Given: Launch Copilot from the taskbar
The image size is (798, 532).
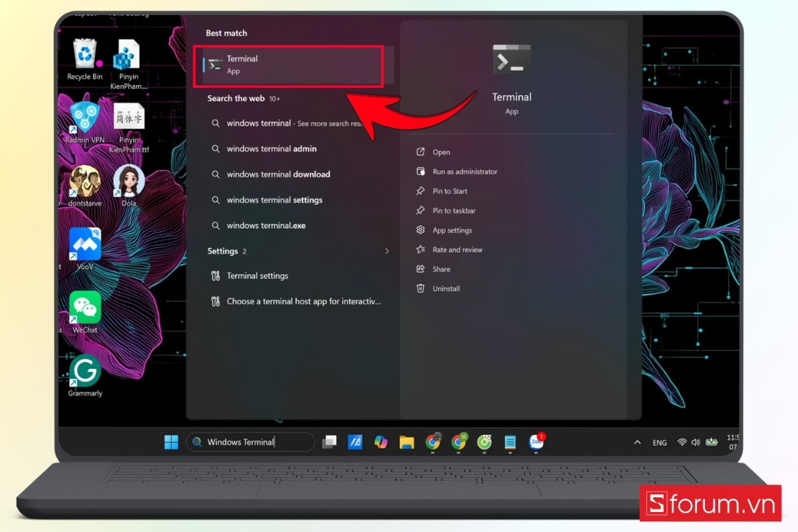Looking at the screenshot, I should click(x=381, y=442).
